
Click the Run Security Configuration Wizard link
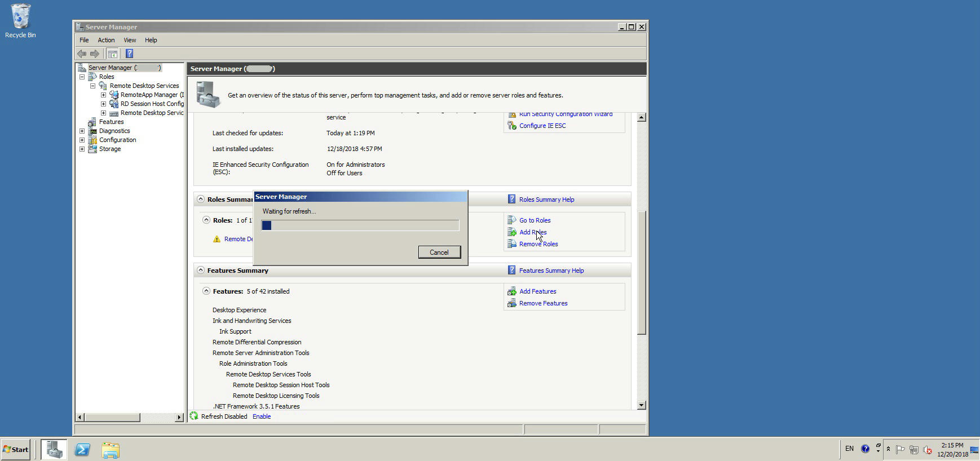coord(566,114)
